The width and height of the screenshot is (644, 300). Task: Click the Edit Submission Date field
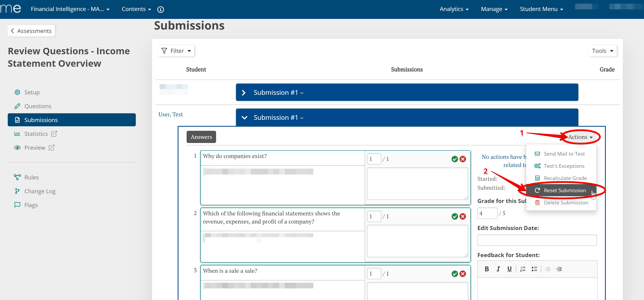click(537, 240)
